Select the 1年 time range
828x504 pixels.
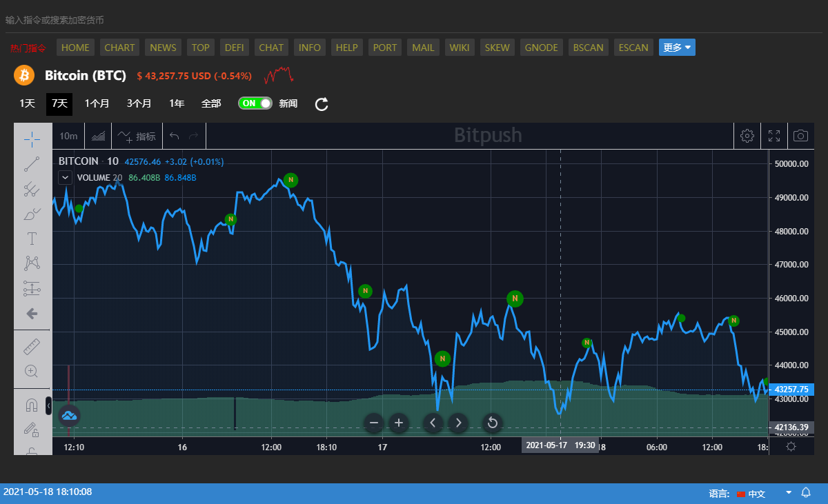coord(177,103)
